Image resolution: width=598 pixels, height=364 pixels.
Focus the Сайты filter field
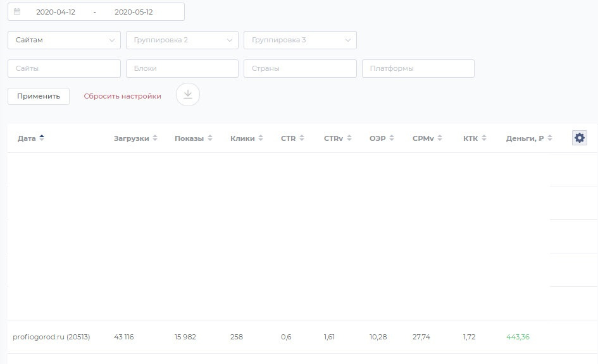pos(64,68)
